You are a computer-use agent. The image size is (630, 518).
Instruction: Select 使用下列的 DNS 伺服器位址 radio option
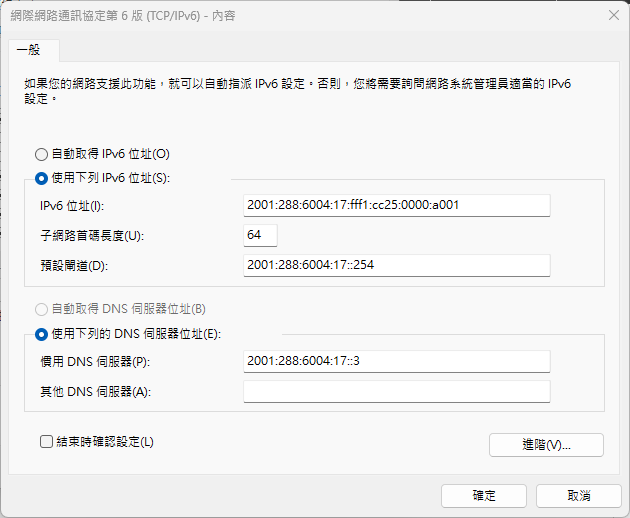pyautogui.click(x=41, y=334)
